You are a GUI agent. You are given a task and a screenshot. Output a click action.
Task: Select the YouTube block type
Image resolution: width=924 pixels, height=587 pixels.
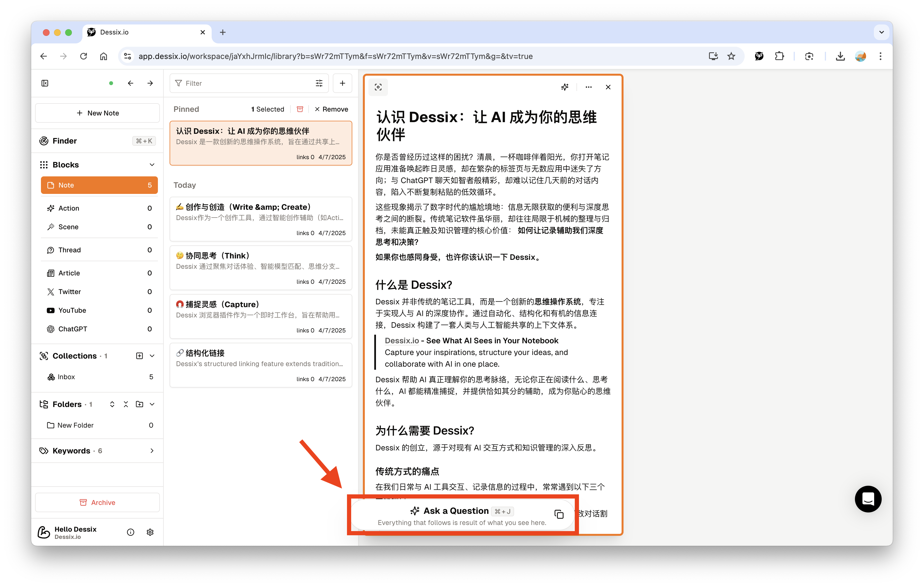pyautogui.click(x=72, y=310)
